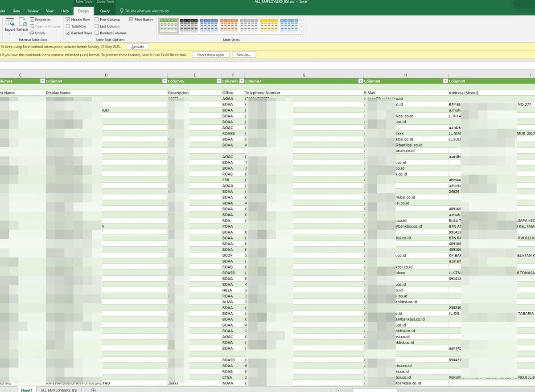The width and height of the screenshot is (535, 392).
Task: Select the 'Display Name' cell
Action: pos(106,93)
